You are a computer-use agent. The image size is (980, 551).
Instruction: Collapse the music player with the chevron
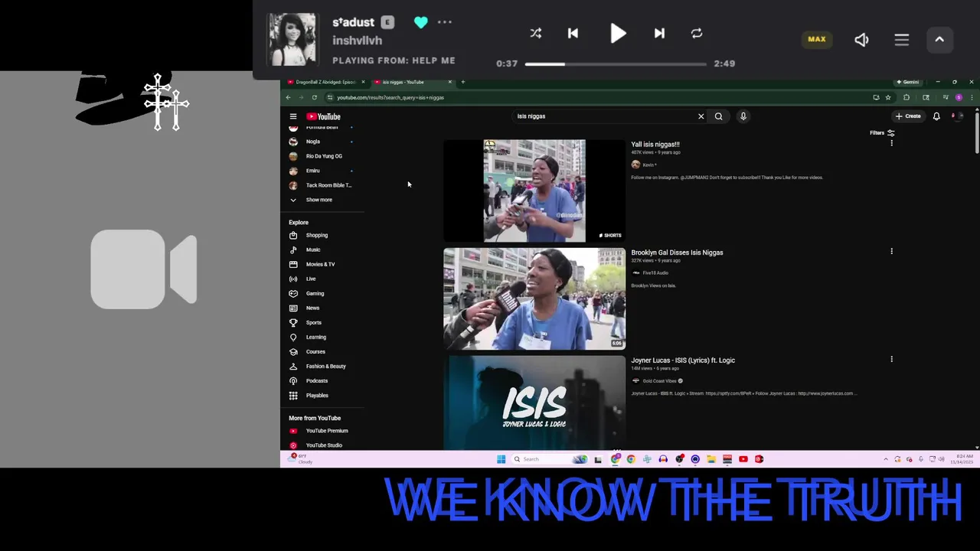(x=939, y=40)
